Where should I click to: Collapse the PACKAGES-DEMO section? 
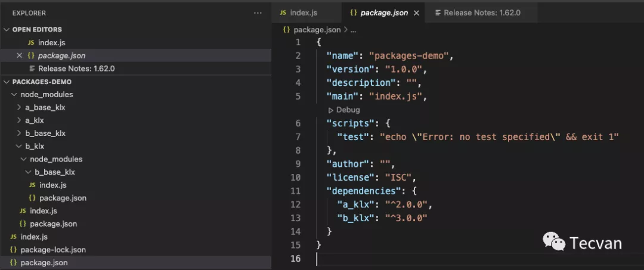point(7,82)
